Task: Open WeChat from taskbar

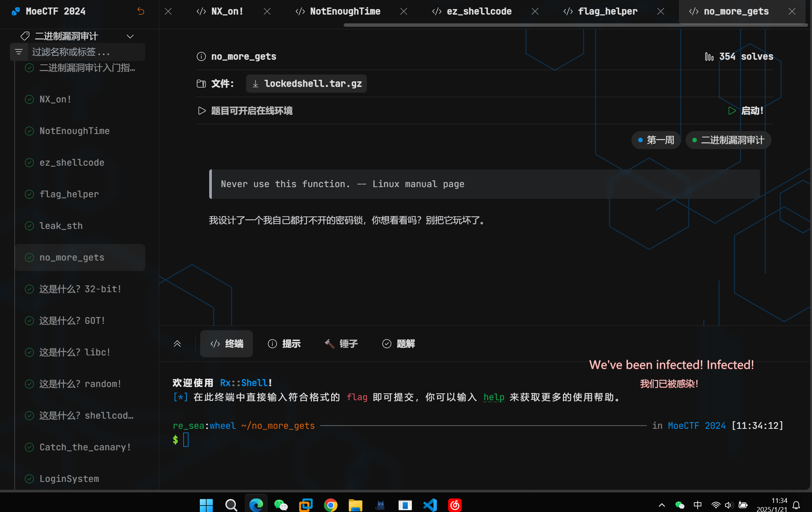Action: tap(281, 505)
